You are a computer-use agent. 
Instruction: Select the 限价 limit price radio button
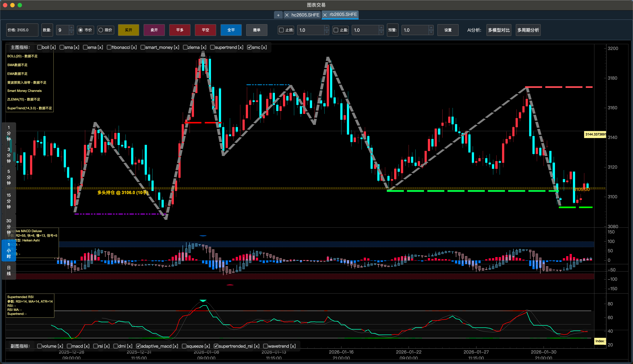click(101, 30)
